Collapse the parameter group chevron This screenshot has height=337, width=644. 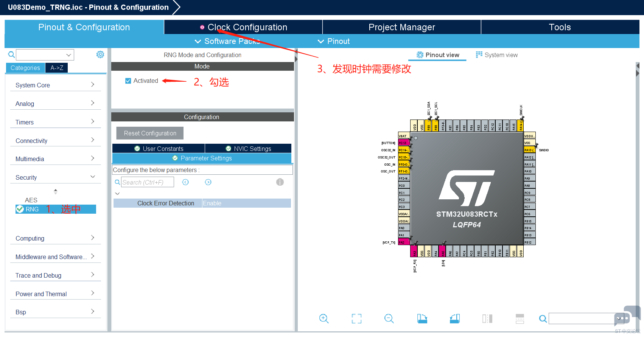[117, 193]
